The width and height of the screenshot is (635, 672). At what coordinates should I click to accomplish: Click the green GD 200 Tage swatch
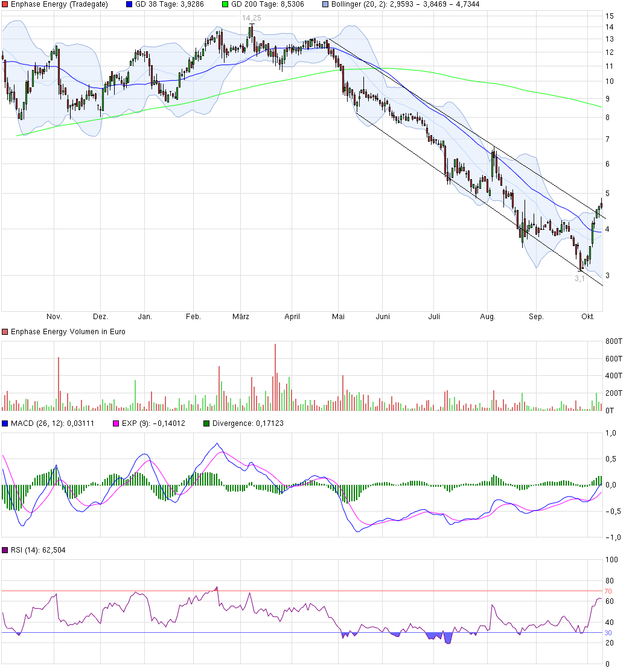tap(226, 4)
